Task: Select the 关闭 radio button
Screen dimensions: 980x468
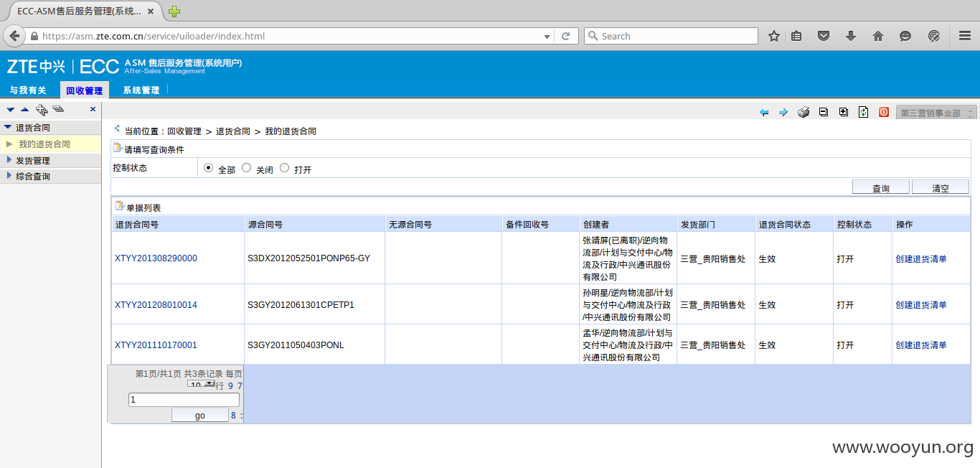Action: 246,168
